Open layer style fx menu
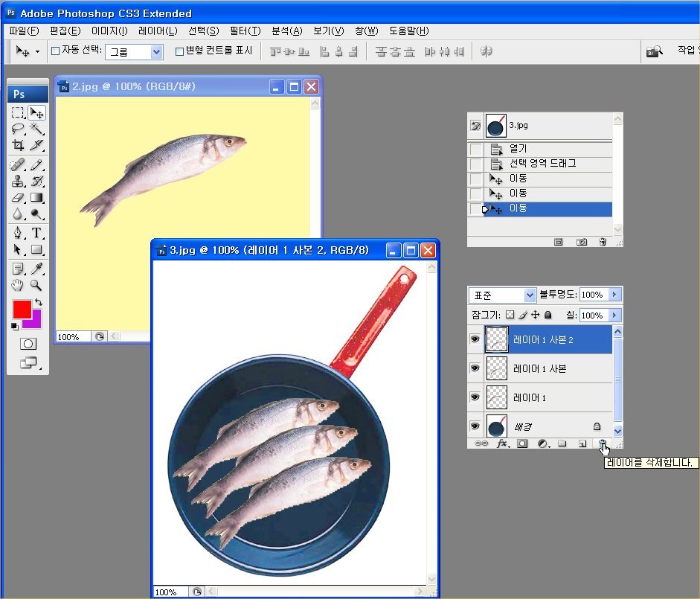 [501, 443]
